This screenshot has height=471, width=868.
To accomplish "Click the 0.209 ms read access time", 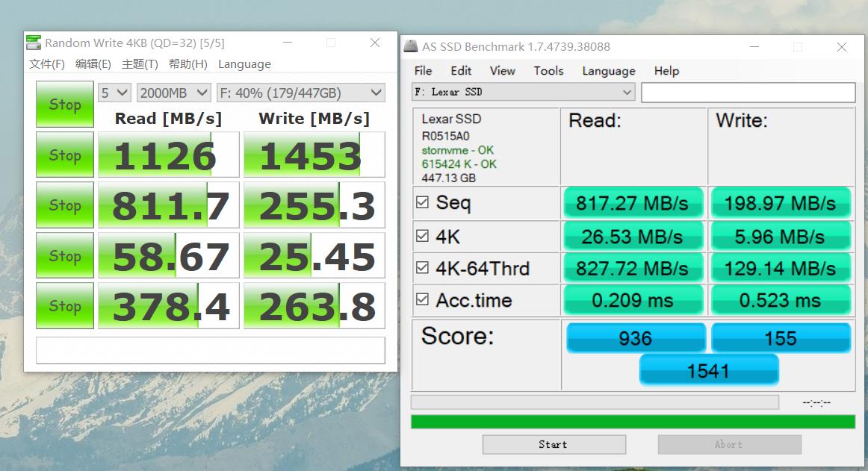I will pos(633,300).
